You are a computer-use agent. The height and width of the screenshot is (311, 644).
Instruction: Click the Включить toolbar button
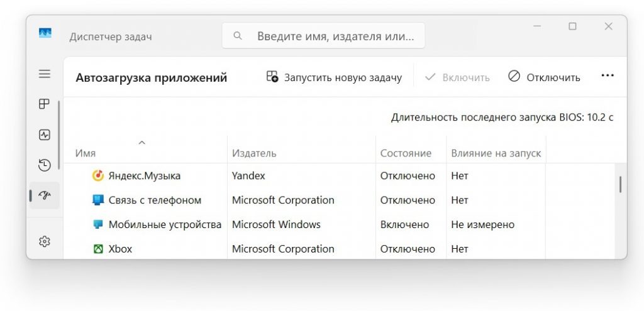457,77
